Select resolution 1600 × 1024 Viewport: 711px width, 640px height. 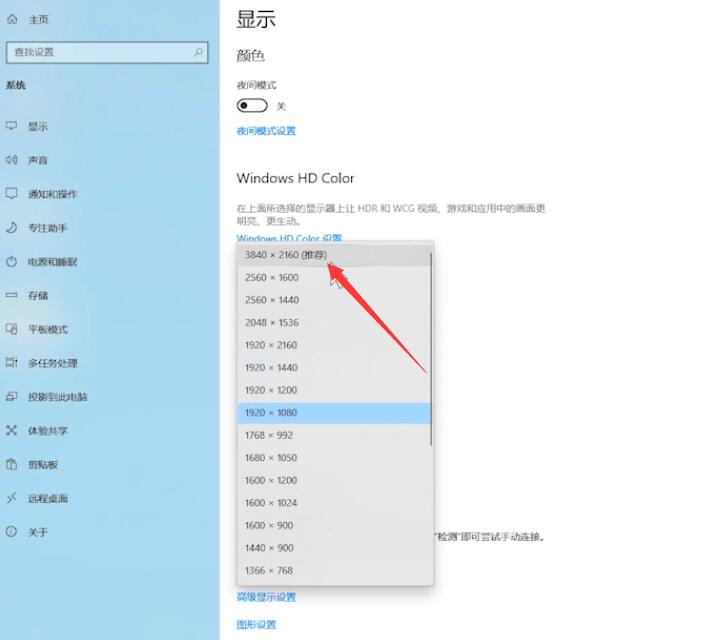[334, 503]
